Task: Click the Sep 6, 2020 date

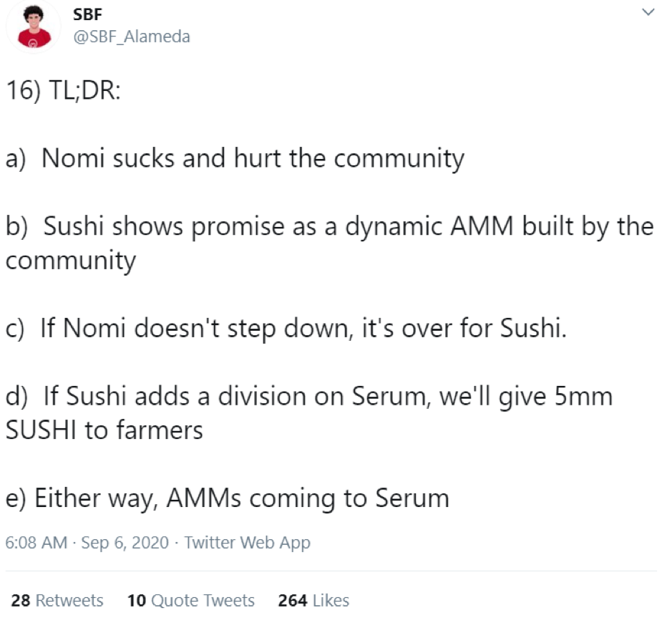Action: pos(125,542)
